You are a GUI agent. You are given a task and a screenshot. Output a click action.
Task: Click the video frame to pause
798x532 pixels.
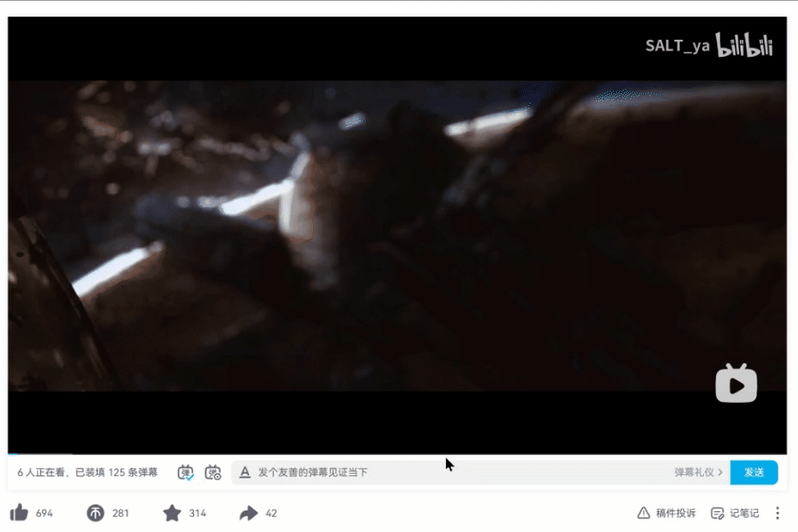(x=397, y=235)
